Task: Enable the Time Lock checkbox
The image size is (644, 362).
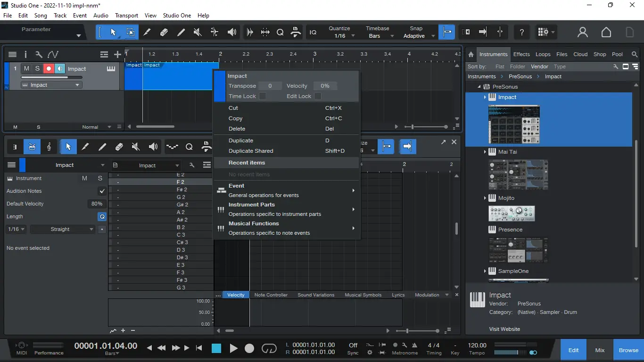Action: tap(263, 96)
